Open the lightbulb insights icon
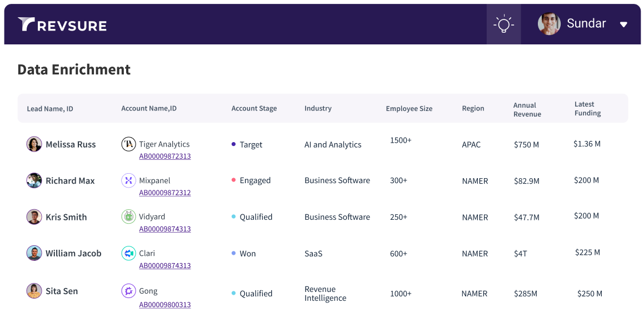 tap(503, 24)
